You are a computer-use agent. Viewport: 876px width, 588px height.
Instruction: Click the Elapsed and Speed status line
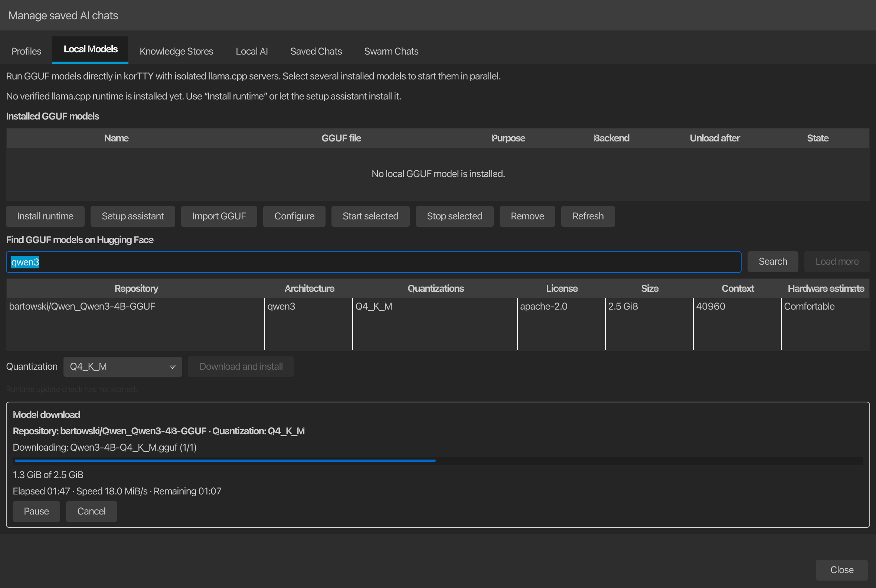point(117,491)
